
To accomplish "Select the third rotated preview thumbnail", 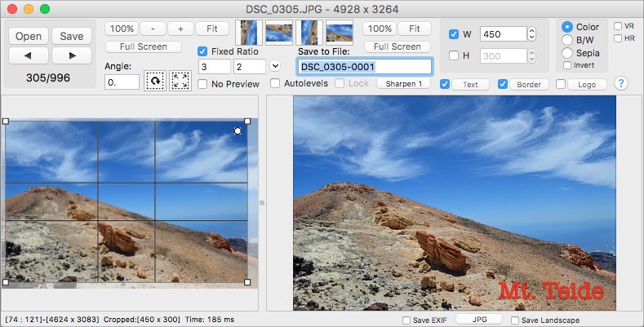I will coord(309,33).
